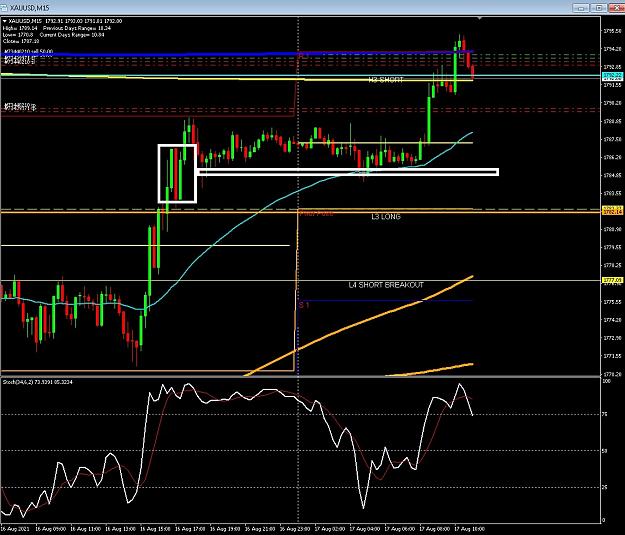Click the stochastic 25 scale value
This screenshot has width=625, height=535.
(605, 487)
